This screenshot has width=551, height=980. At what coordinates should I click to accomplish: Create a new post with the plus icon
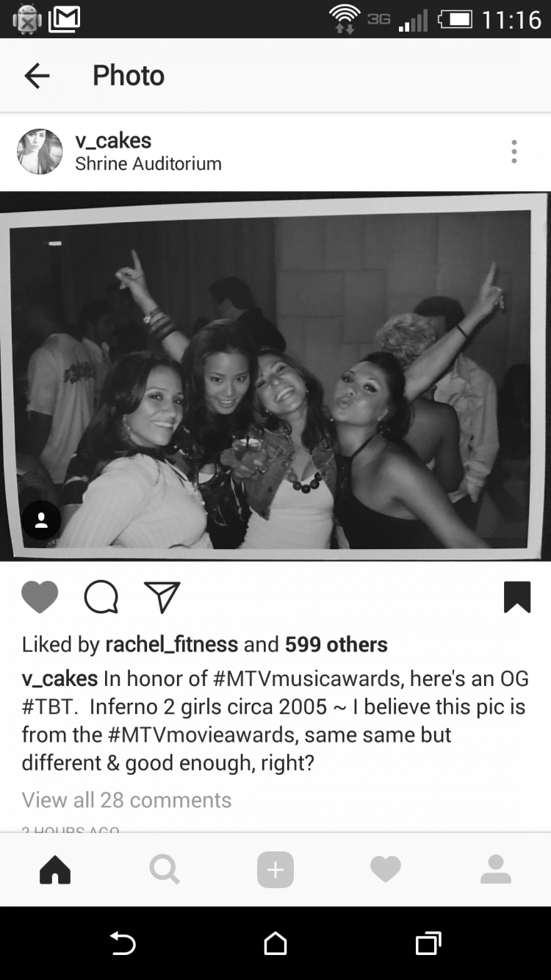click(275, 870)
